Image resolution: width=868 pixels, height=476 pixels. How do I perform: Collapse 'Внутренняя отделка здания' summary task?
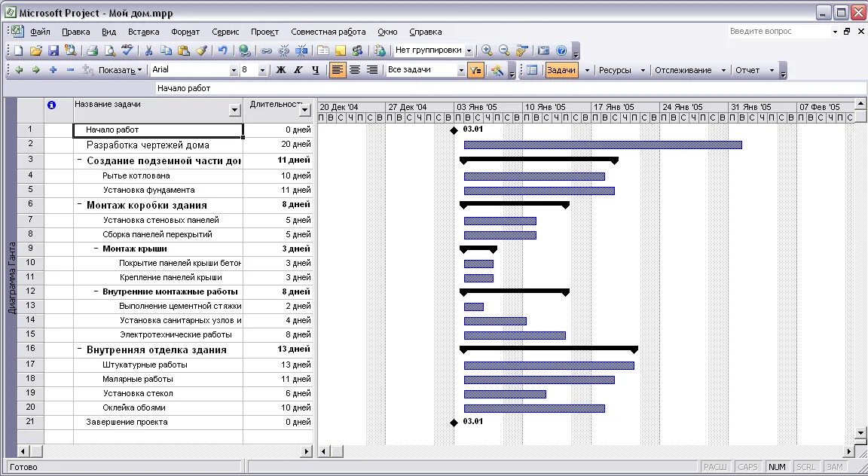[x=80, y=349]
